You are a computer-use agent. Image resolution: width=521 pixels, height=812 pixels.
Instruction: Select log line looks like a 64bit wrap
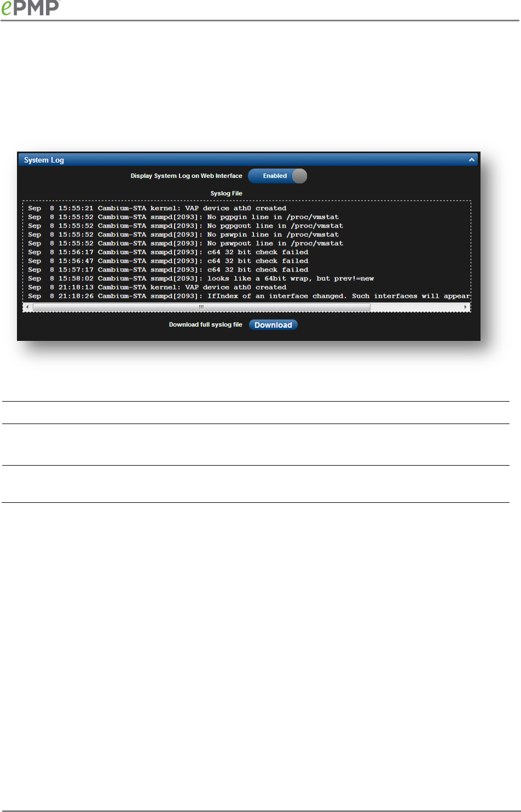pyautogui.click(x=201, y=279)
